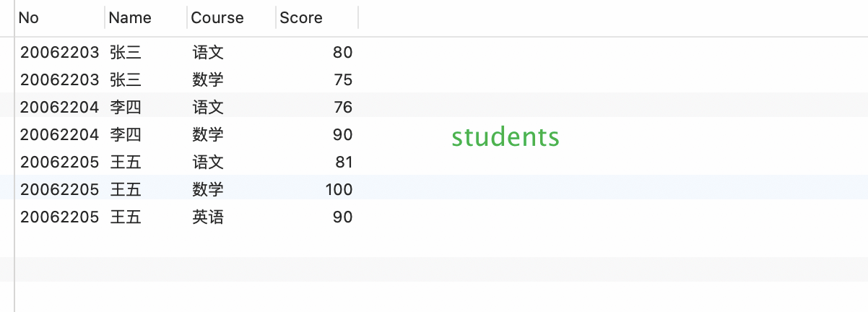Select 数学 course in 李四's row
The image size is (868, 312).
tap(208, 134)
